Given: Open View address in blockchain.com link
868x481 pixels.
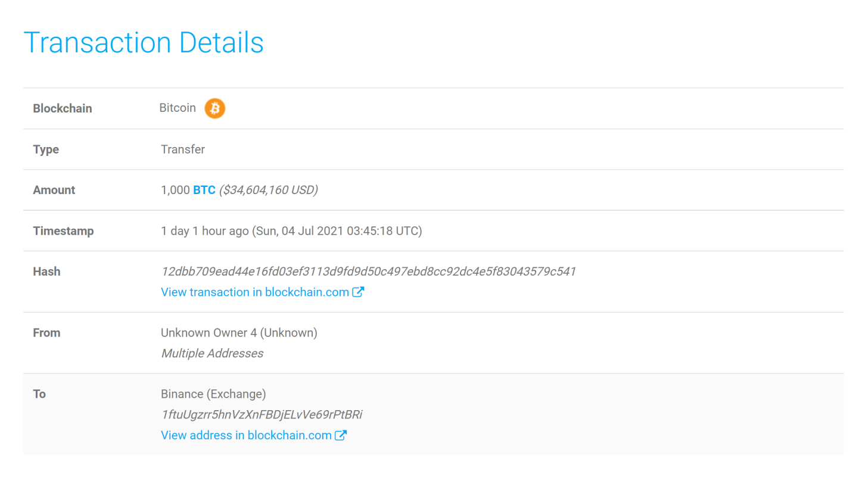Looking at the screenshot, I should pyautogui.click(x=246, y=435).
